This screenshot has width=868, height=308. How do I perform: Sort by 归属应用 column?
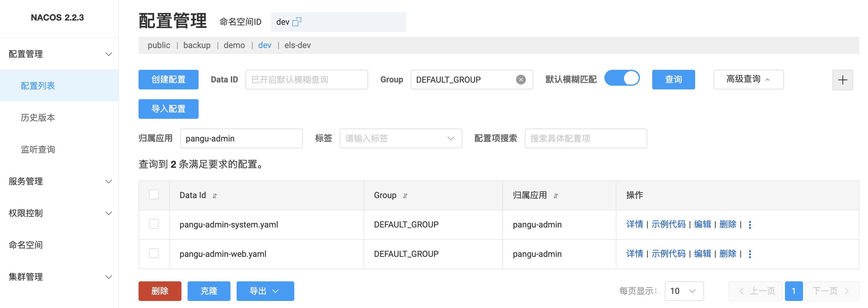(556, 196)
